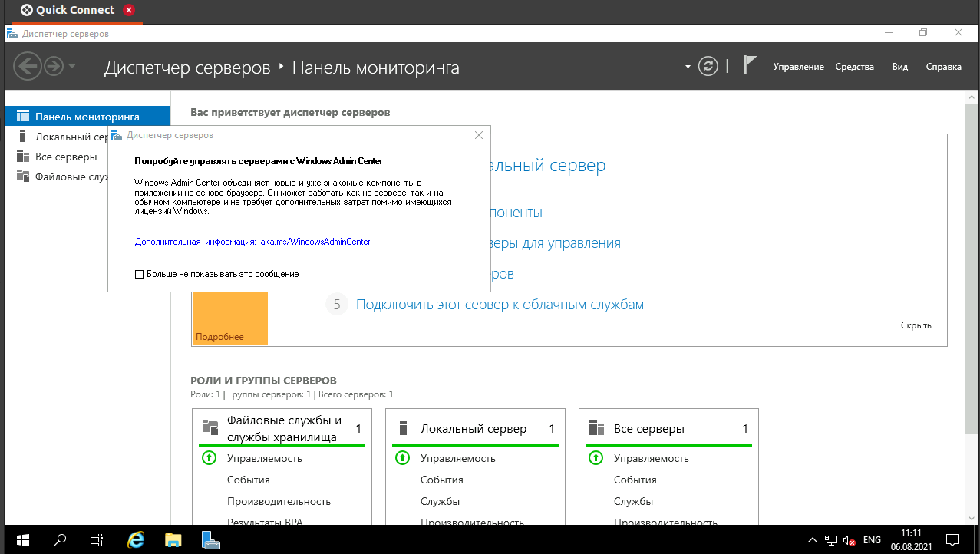980x554 pixels.
Task: Open the notifications flag
Action: [x=750, y=65]
